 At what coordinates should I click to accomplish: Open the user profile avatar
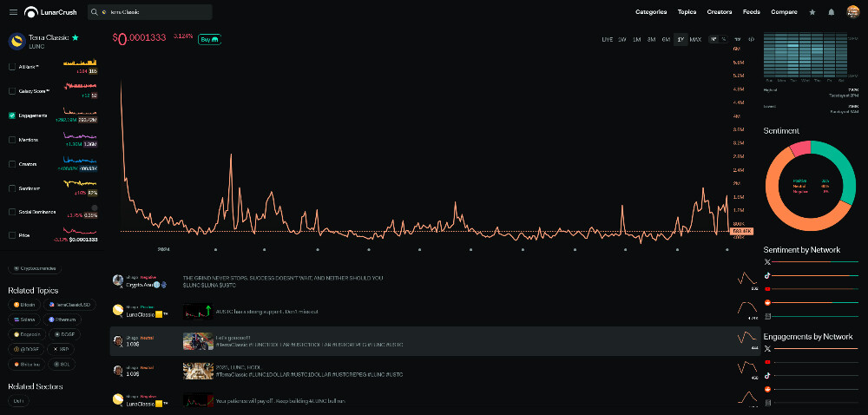pyautogui.click(x=852, y=12)
